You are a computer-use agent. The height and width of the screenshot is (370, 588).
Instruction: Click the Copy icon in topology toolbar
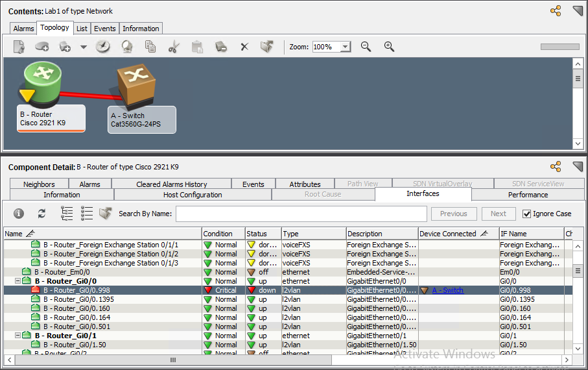coord(150,47)
